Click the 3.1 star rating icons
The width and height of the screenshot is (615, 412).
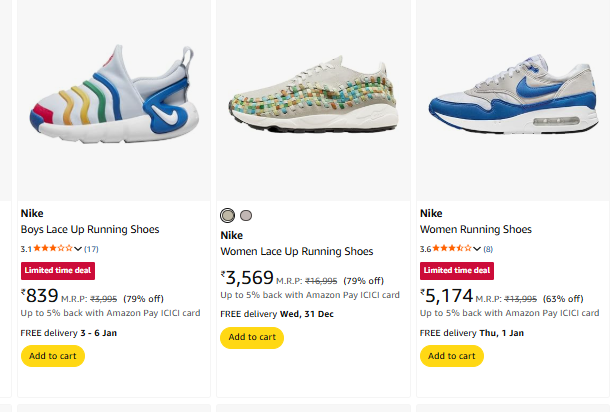pyautogui.click(x=55, y=248)
